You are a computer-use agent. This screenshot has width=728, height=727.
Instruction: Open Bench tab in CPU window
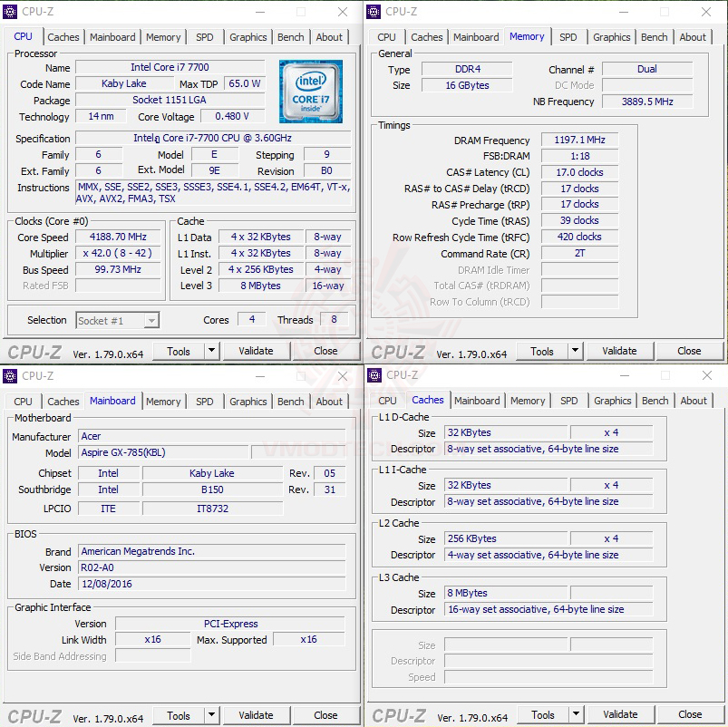pos(291,37)
